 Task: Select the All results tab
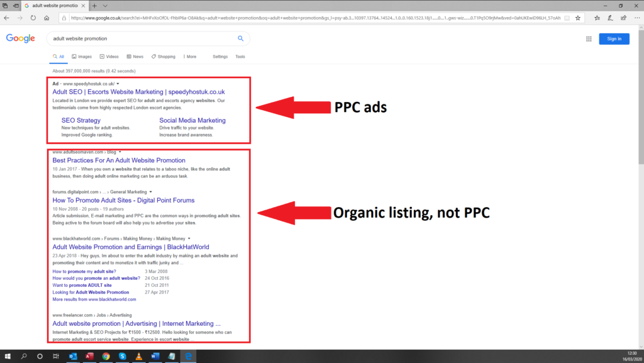click(58, 57)
